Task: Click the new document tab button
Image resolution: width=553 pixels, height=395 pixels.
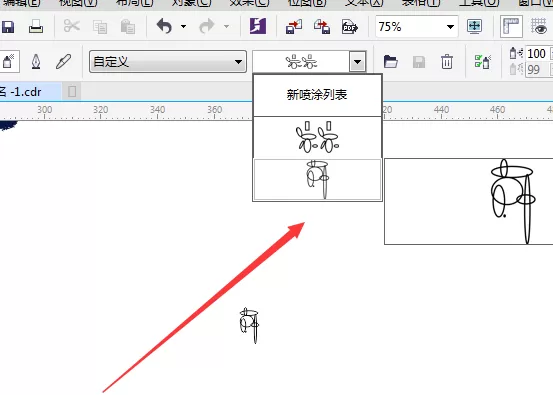Action: (72, 92)
